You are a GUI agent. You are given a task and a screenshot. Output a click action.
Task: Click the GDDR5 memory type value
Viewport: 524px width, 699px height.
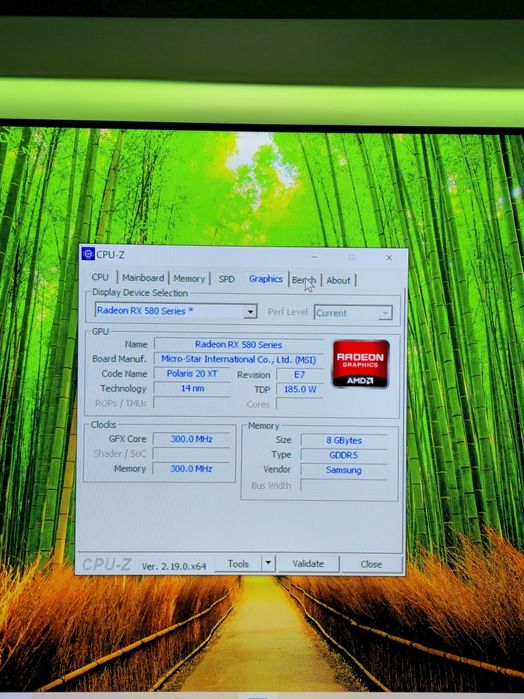point(344,455)
